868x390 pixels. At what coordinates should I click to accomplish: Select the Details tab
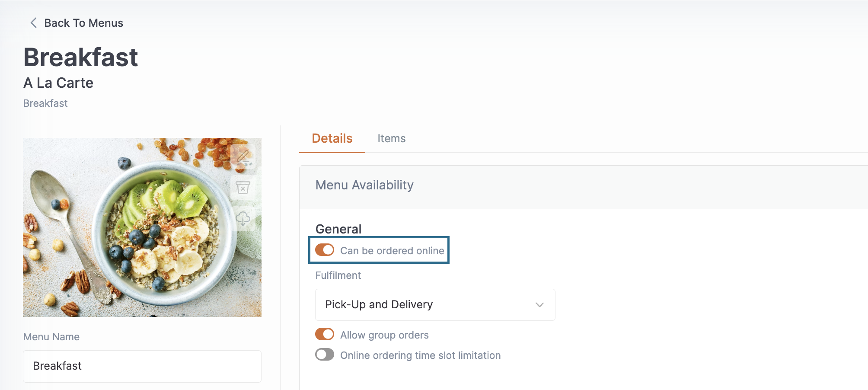click(332, 138)
